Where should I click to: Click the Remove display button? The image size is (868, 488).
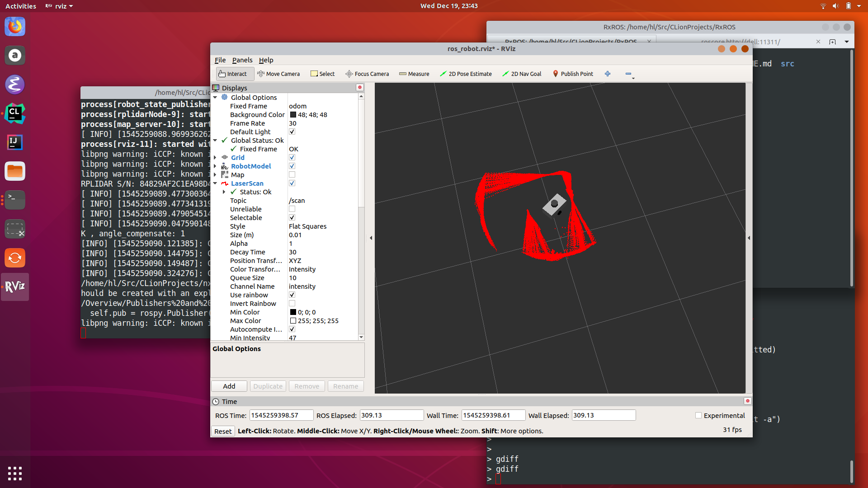307,386
